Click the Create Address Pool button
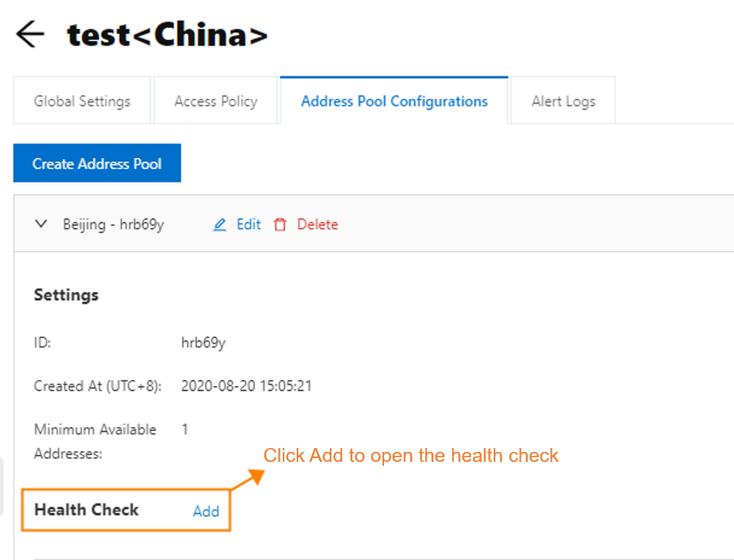The image size is (734, 560). 97,163
